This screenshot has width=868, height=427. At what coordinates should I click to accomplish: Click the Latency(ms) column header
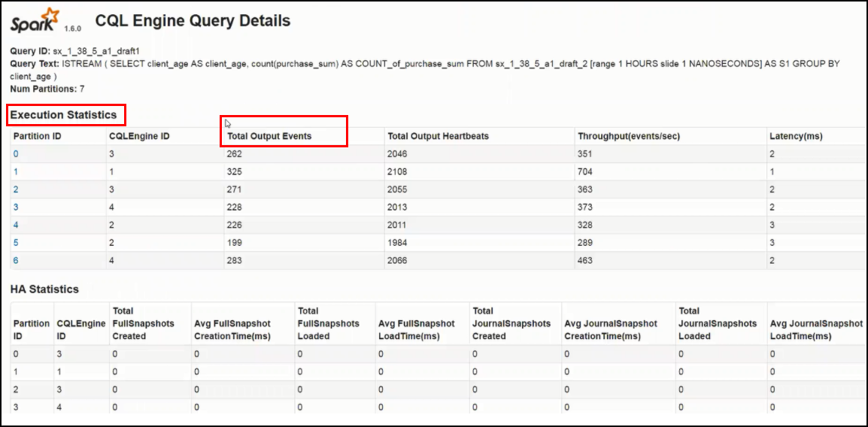(796, 136)
